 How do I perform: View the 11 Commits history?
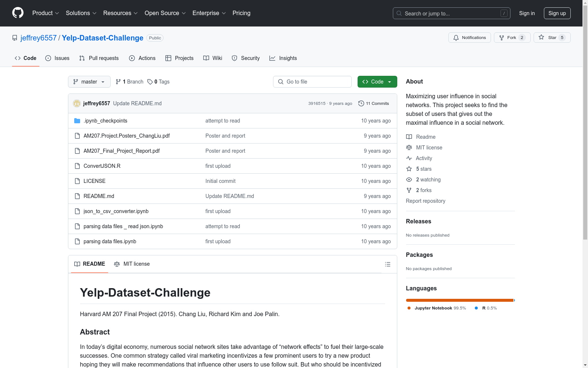click(373, 103)
